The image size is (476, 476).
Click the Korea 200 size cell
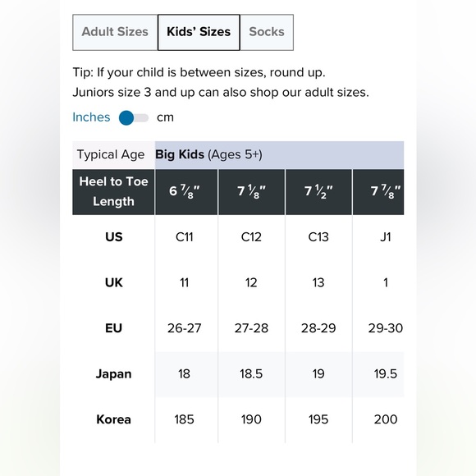pos(385,419)
